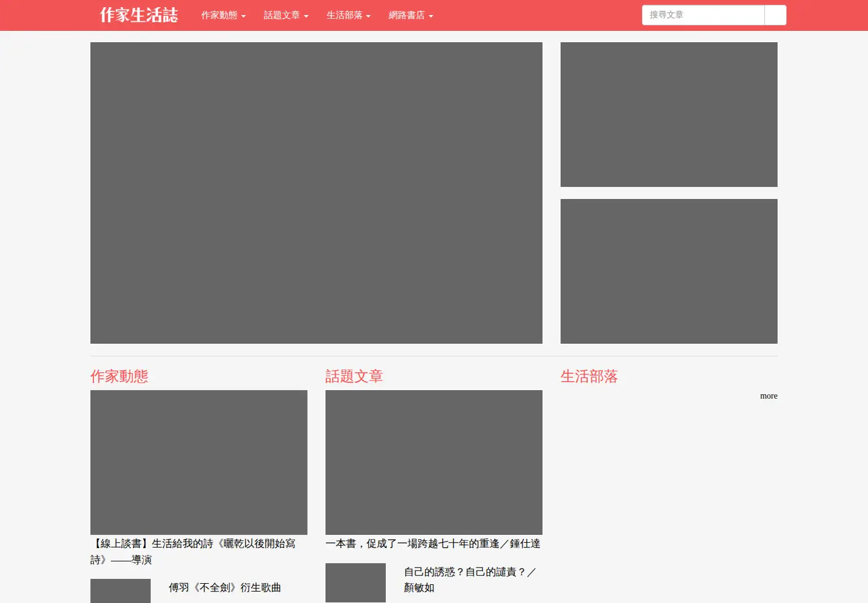The width and height of the screenshot is (868, 603).
Task: Open the small thumbnail beside 傅羽 article
Action: (x=121, y=591)
